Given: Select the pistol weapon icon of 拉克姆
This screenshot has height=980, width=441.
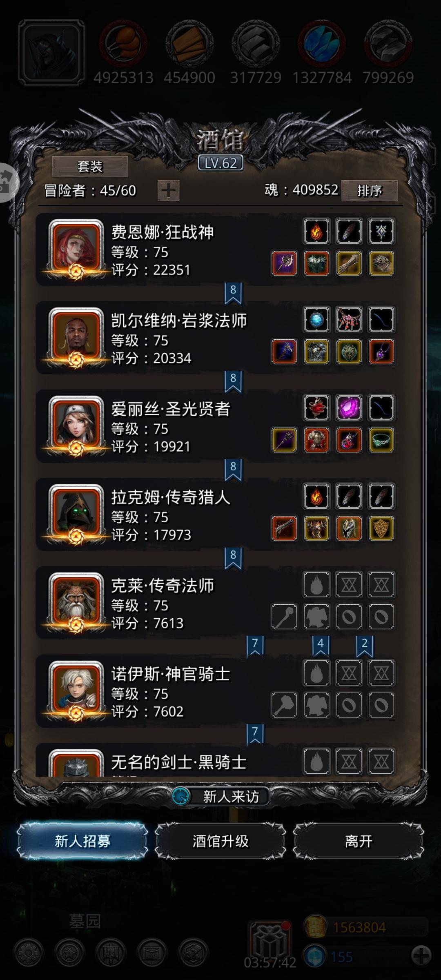Looking at the screenshot, I should pyautogui.click(x=284, y=528).
